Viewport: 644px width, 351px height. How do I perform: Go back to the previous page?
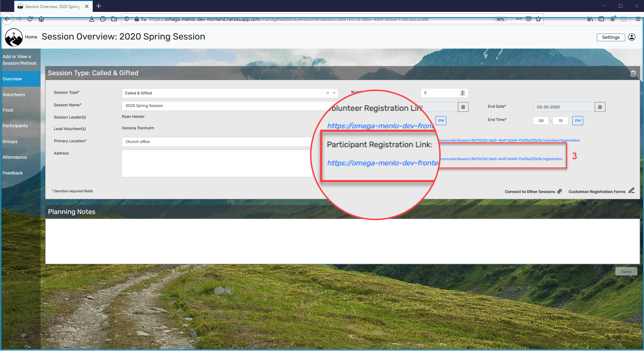(7, 19)
